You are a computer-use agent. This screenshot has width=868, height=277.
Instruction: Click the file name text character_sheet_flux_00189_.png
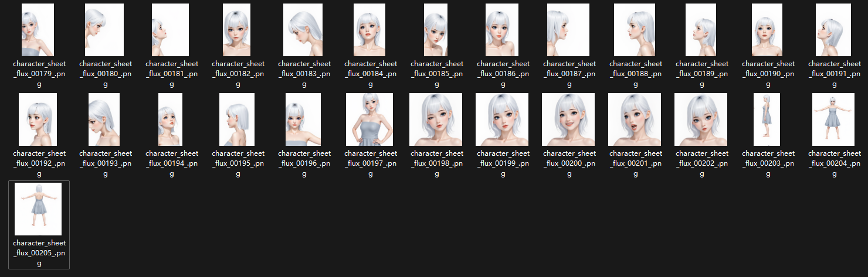point(702,74)
